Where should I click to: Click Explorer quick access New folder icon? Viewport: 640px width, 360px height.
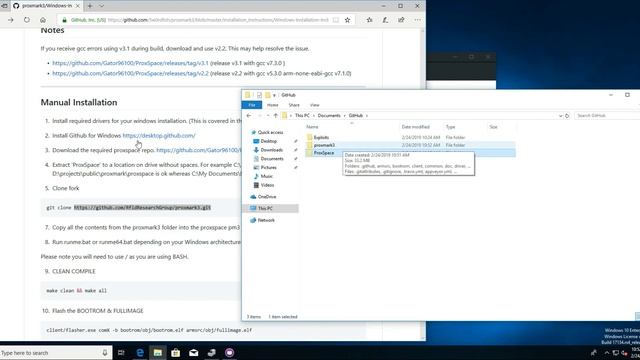coord(267,95)
